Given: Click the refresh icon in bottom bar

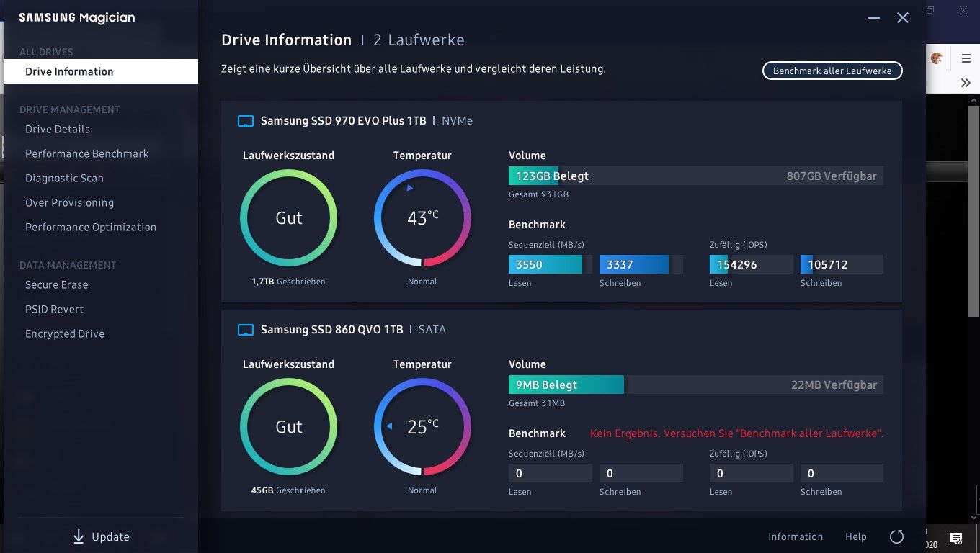Looking at the screenshot, I should 896,536.
